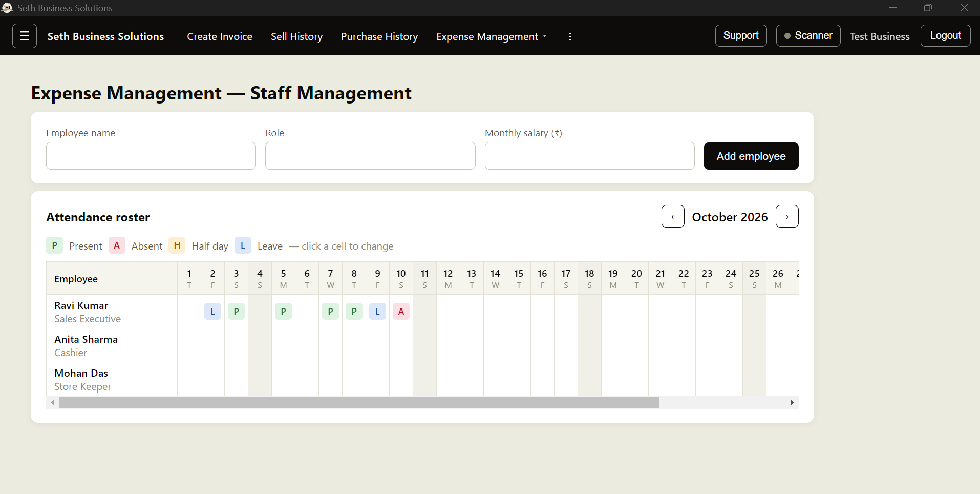Click the October 2026 month label
The height and width of the screenshot is (494, 980).
click(x=730, y=217)
